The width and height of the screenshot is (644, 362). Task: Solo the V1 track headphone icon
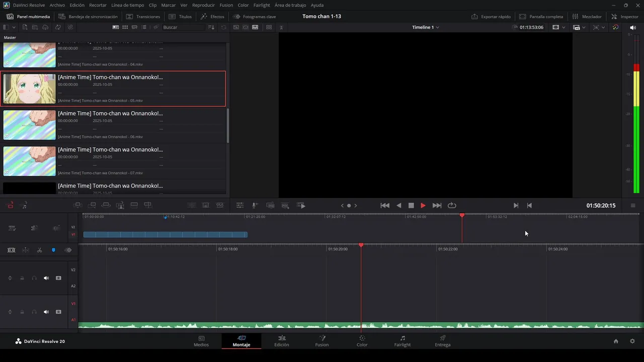[34, 312]
